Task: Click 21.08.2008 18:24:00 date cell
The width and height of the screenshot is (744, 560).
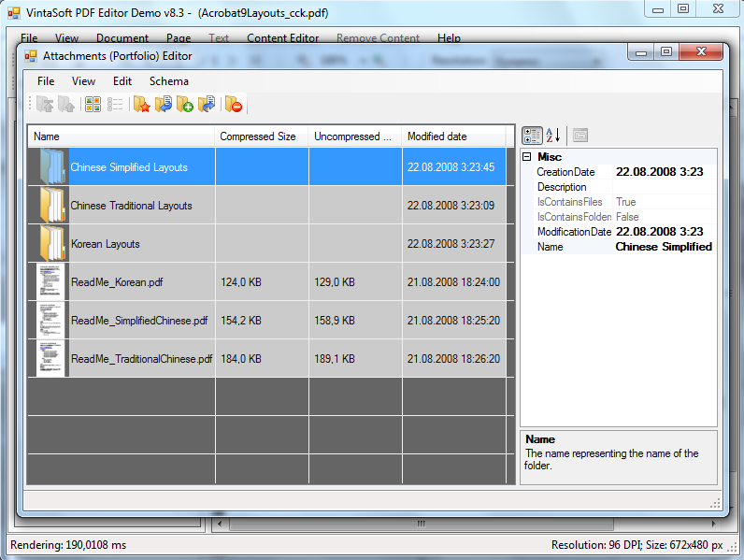Action: [x=454, y=282]
